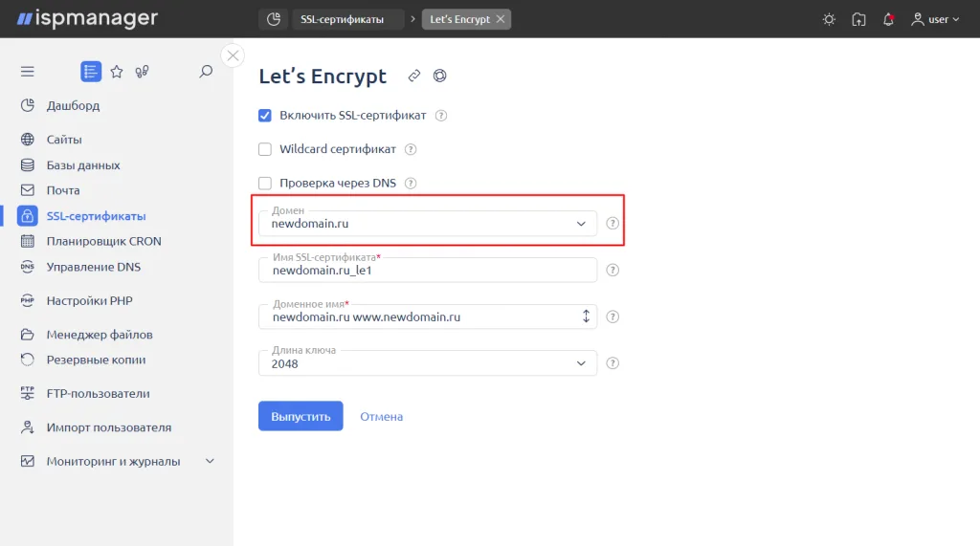This screenshot has height=546, width=980.
Task: Click the Настройки PHP icon
Action: (28, 300)
